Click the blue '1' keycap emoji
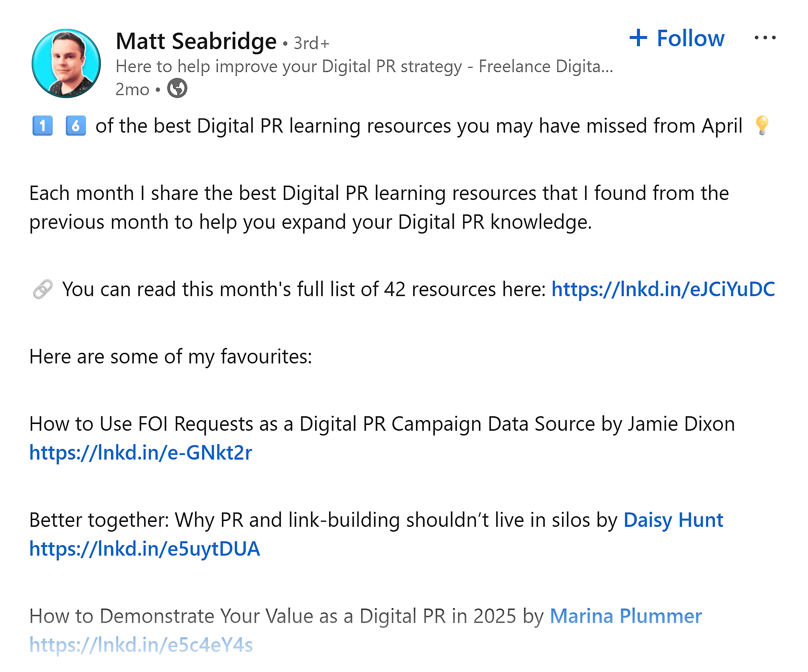Image resolution: width=808 pixels, height=672 pixels. coord(42,125)
